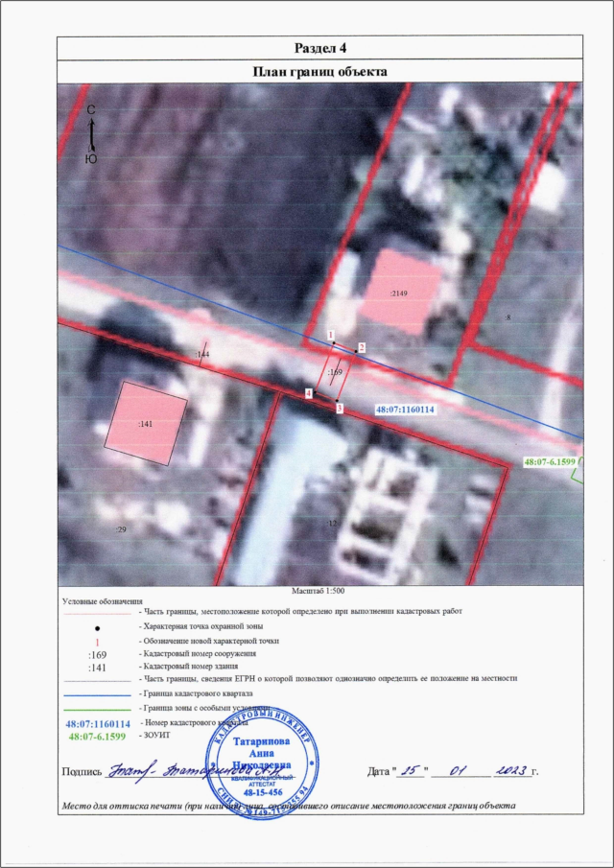Image resolution: width=614 pixels, height=868 pixels.
Task: Click the pink building labeled :2149
Action: pyautogui.click(x=400, y=293)
